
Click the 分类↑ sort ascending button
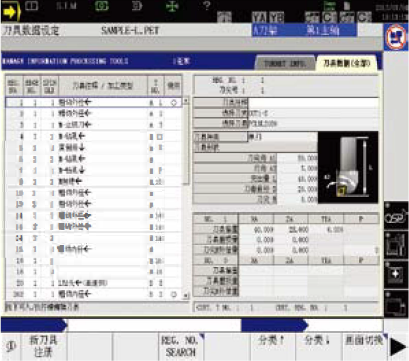coord(272,346)
